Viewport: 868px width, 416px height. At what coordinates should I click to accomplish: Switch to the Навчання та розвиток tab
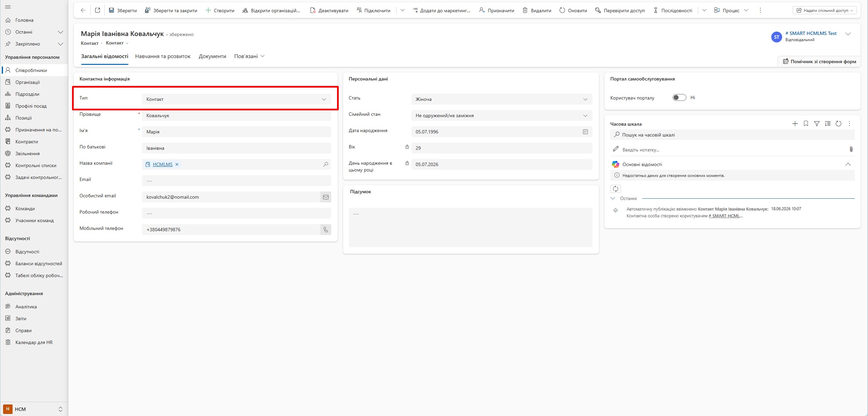tap(163, 56)
